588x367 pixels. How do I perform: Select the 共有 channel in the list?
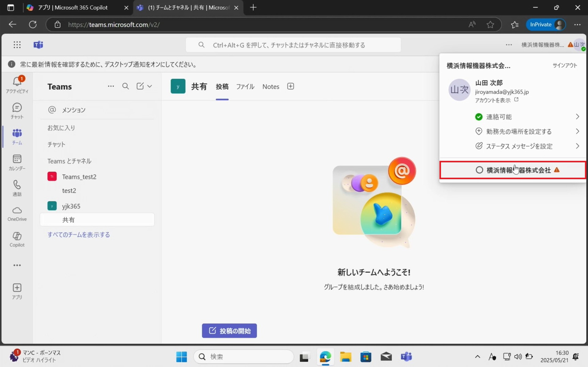click(x=97, y=220)
